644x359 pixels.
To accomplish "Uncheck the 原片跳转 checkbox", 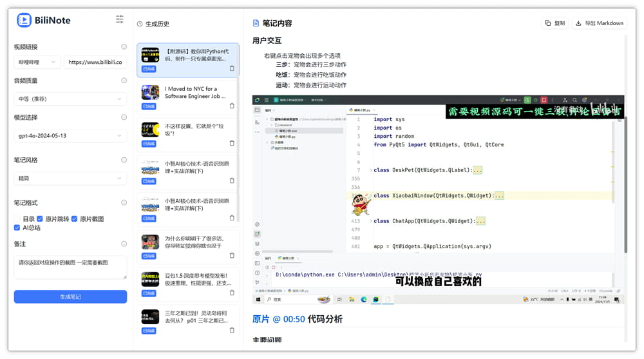I will (40, 218).
